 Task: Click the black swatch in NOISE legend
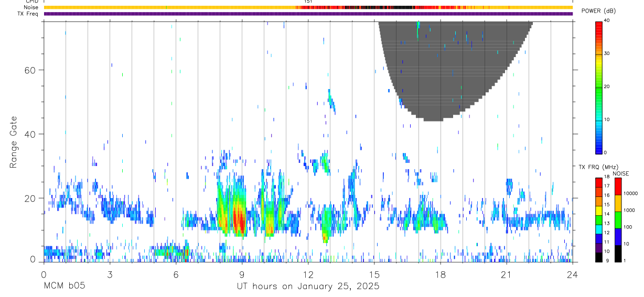pyautogui.click(x=618, y=254)
